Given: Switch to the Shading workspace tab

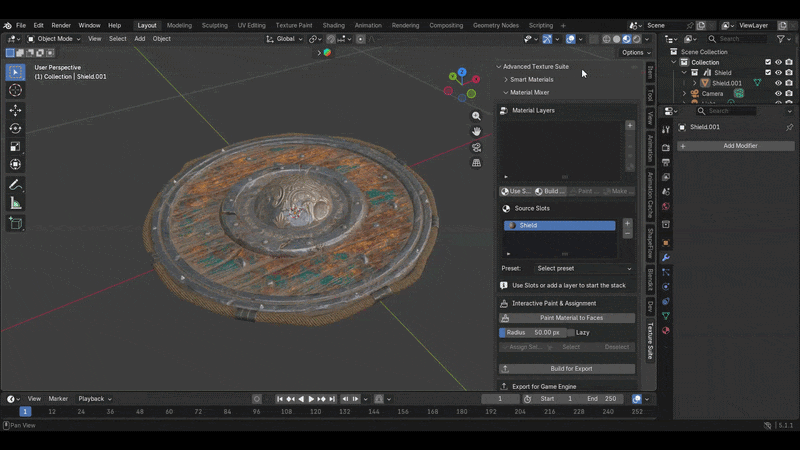Looking at the screenshot, I should point(334,26).
